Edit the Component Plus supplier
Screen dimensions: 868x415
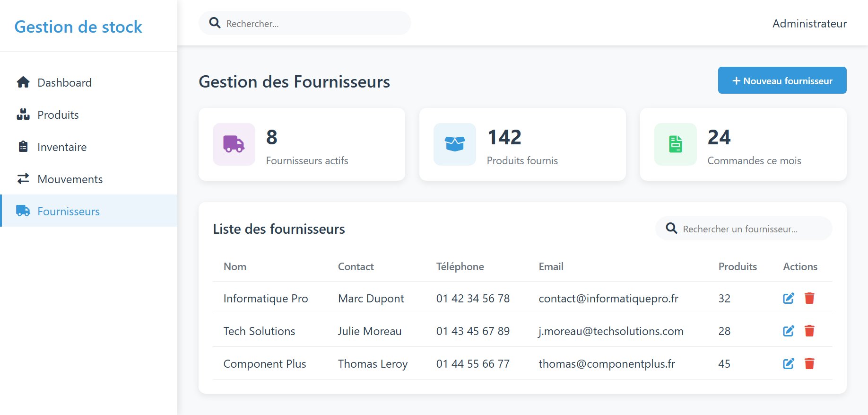[x=788, y=363]
